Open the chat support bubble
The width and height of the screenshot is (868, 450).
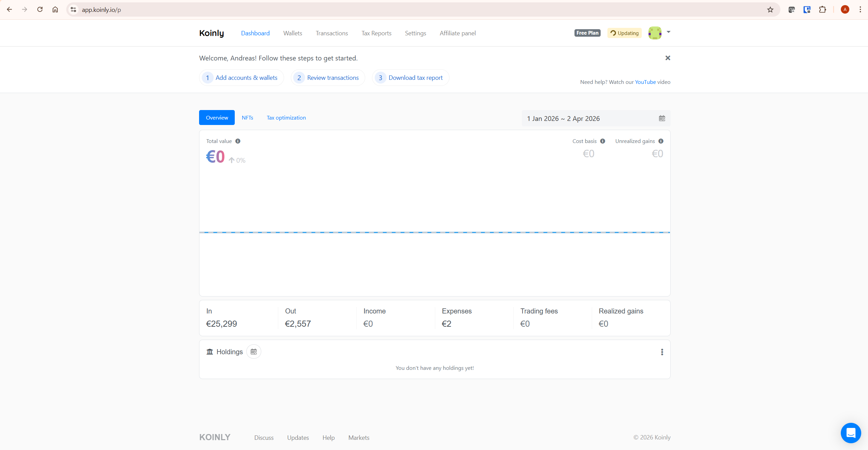click(850, 433)
